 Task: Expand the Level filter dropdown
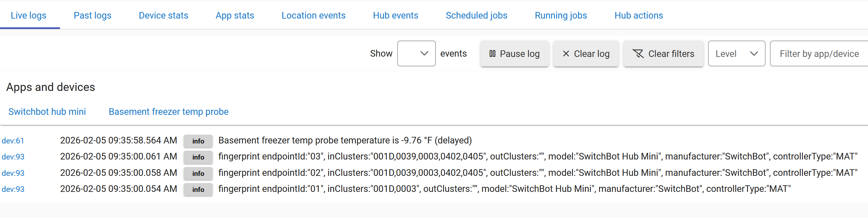(x=736, y=54)
